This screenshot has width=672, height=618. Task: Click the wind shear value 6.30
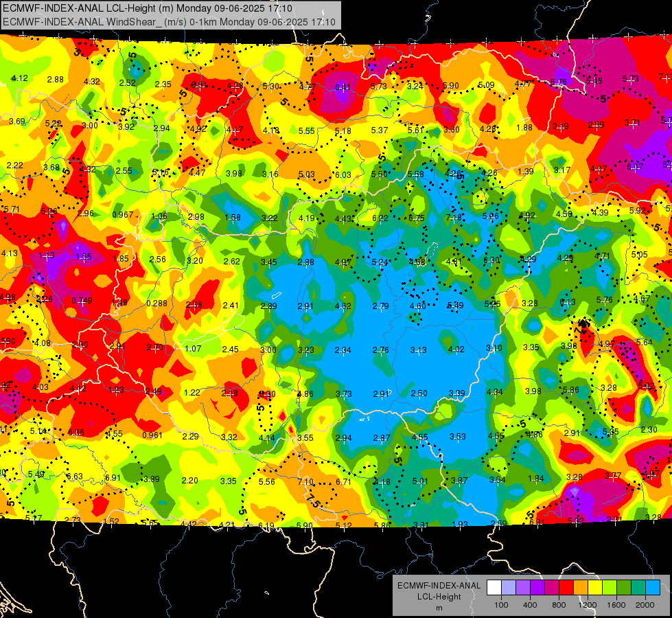[491, 260]
